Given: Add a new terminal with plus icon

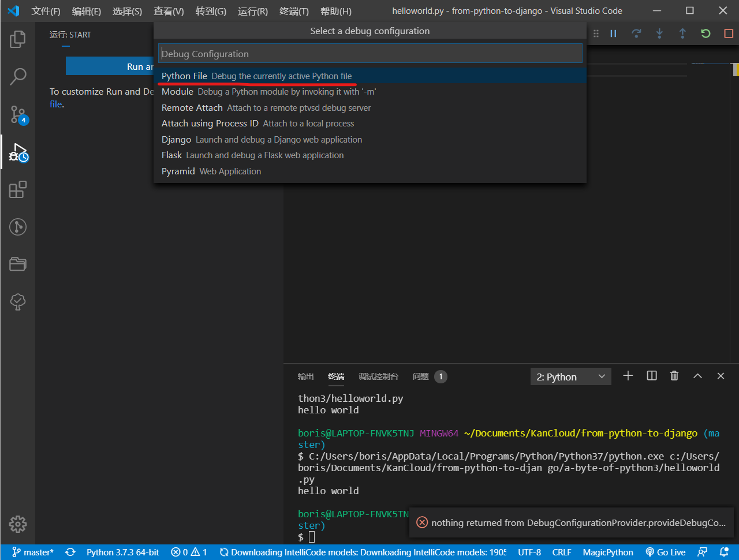Looking at the screenshot, I should pos(628,376).
